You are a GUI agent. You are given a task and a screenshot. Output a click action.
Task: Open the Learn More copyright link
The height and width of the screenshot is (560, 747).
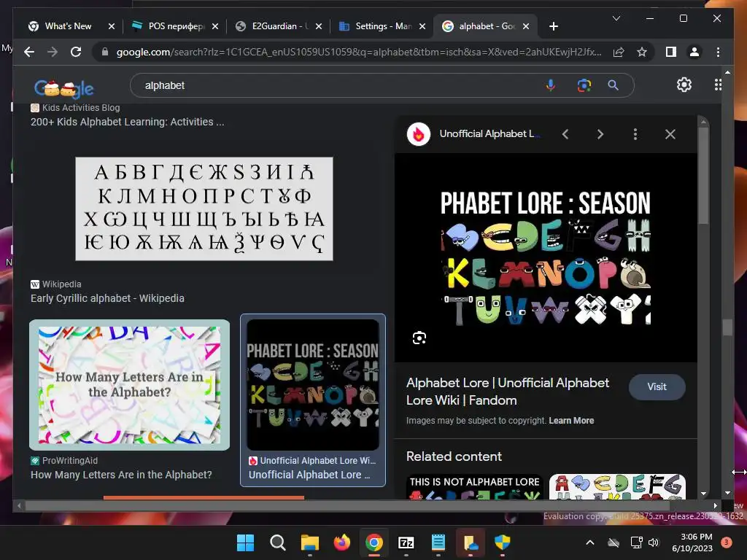click(571, 421)
